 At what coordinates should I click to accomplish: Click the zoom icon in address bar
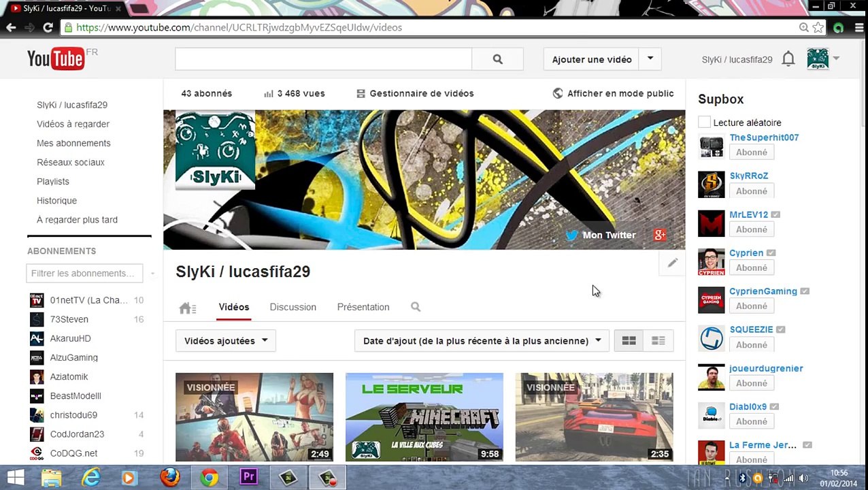(x=804, y=27)
